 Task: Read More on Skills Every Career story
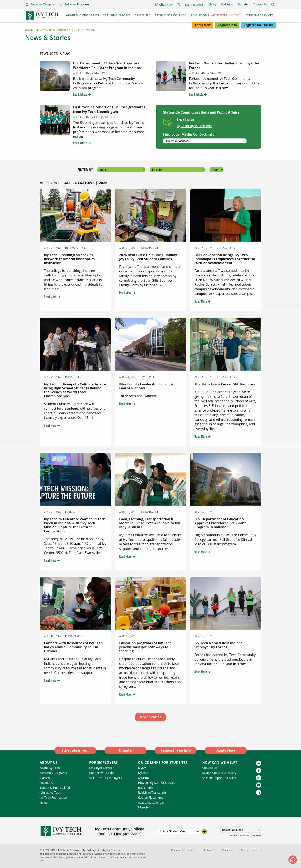click(x=202, y=437)
